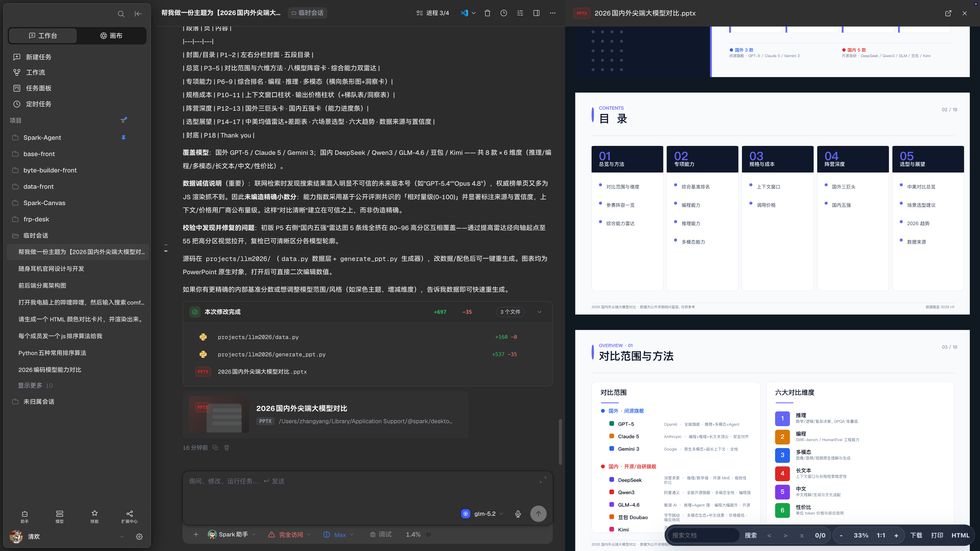Click the filter icon beside 项目
The width and height of the screenshot is (980, 551).
click(123, 120)
